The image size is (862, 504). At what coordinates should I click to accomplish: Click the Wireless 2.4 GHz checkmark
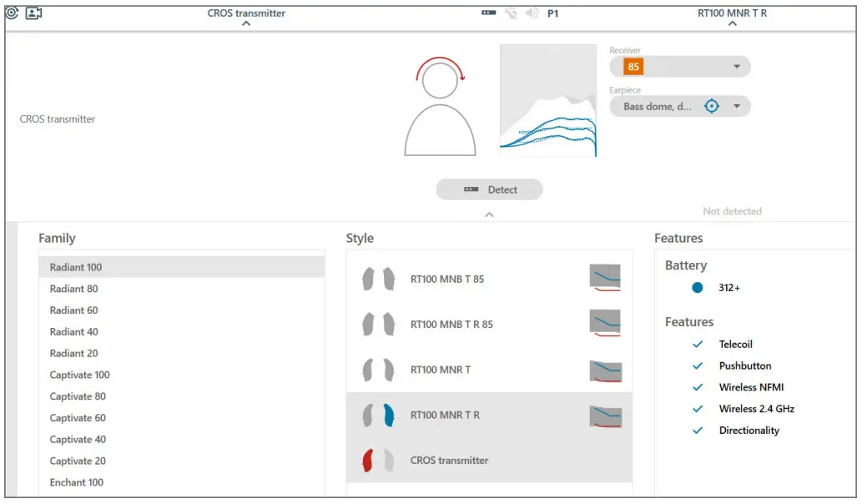[x=698, y=408]
